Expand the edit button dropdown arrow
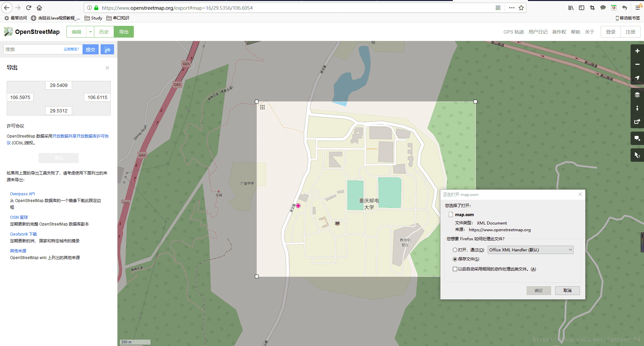The width and height of the screenshot is (644, 346). pyautogui.click(x=91, y=32)
